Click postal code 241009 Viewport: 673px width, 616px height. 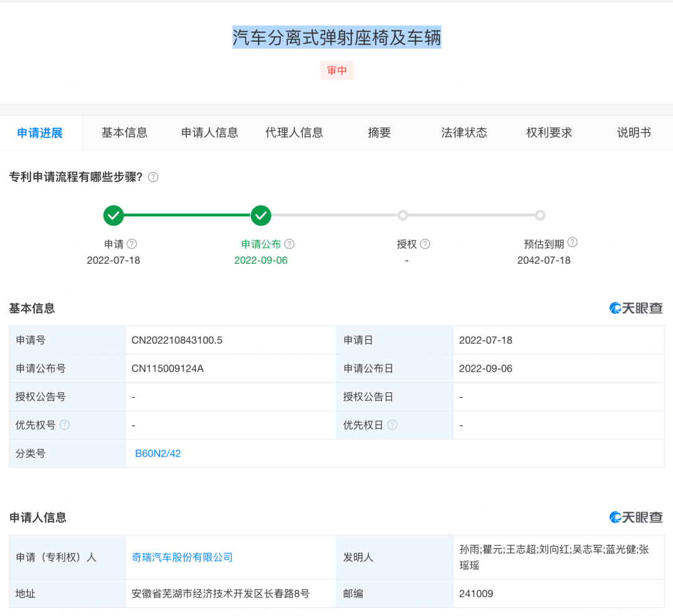[476, 594]
